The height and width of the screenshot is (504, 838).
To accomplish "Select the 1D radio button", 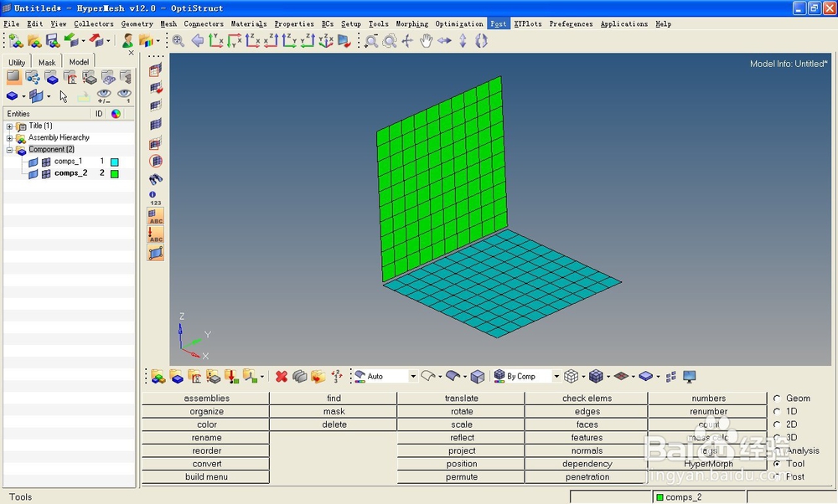I will [x=777, y=412].
